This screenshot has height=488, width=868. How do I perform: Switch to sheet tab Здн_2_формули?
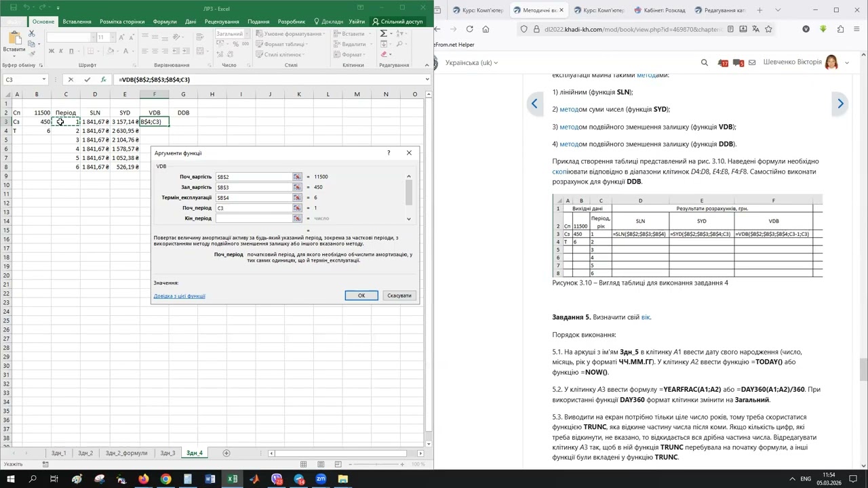point(126,453)
